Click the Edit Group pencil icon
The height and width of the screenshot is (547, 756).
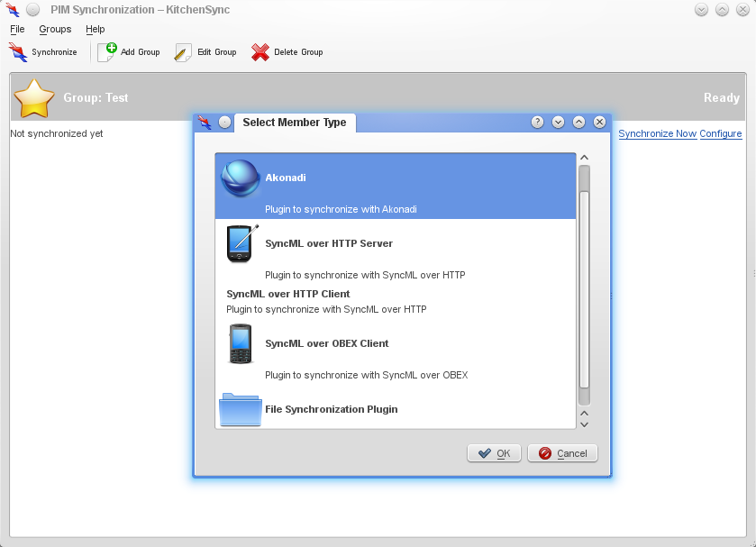pos(183,52)
